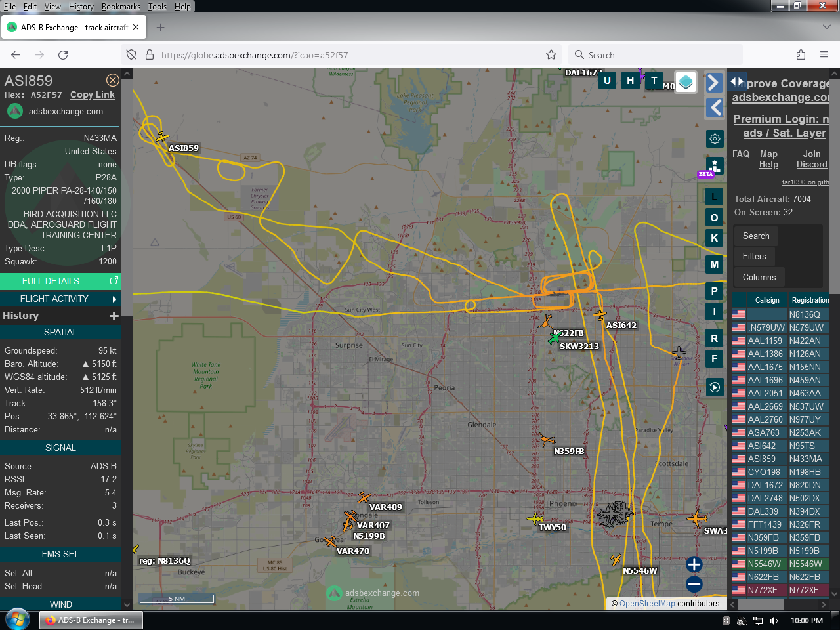Select the DAL2748 row in aircraft table

780,498
